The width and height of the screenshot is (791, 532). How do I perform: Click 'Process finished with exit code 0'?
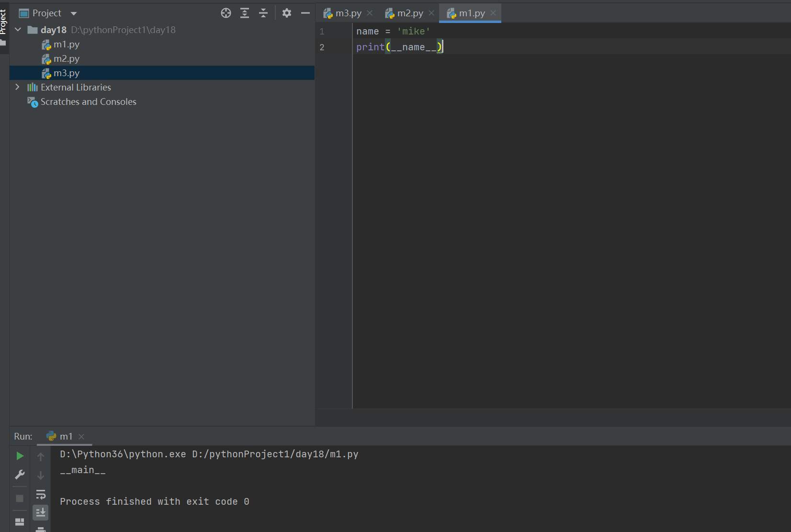(x=155, y=501)
